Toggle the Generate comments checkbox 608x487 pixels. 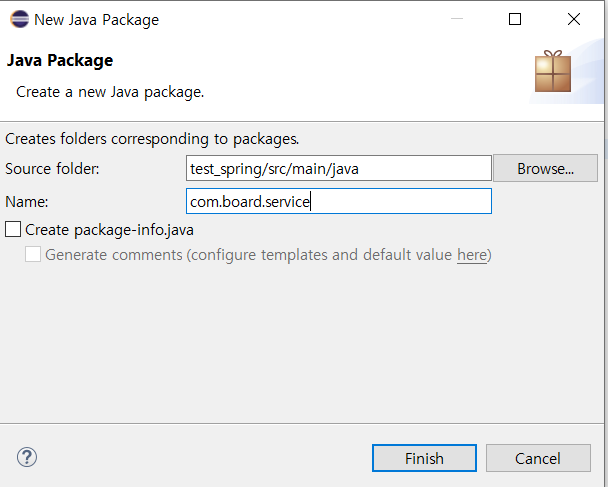(x=33, y=254)
